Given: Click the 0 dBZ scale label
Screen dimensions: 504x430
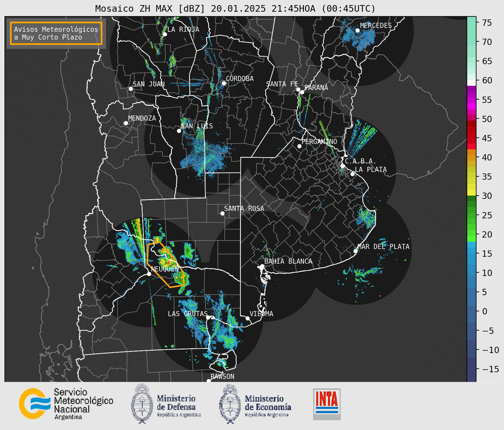Looking at the screenshot, I should [485, 311].
